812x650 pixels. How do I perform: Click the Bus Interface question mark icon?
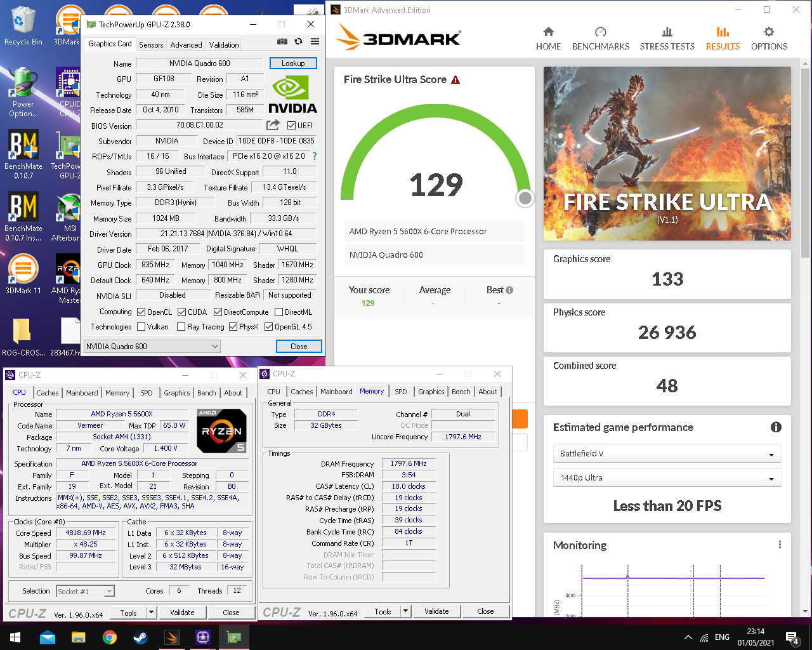coord(314,156)
